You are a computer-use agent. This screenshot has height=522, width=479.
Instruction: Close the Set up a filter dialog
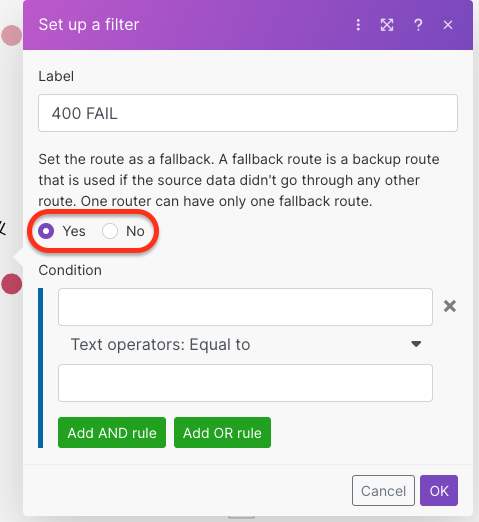448,25
